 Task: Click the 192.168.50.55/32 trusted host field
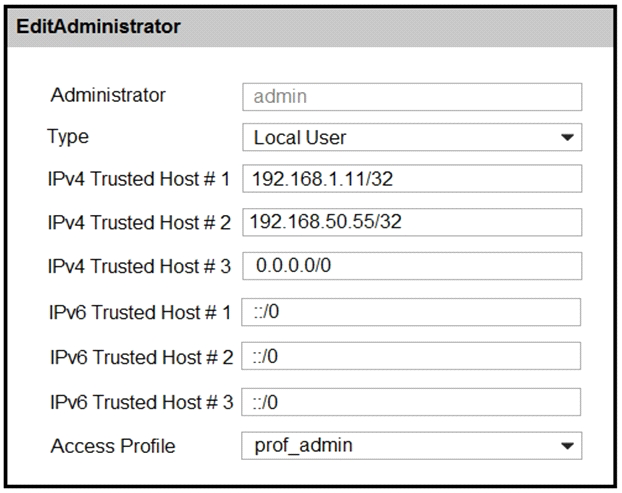[411, 222]
